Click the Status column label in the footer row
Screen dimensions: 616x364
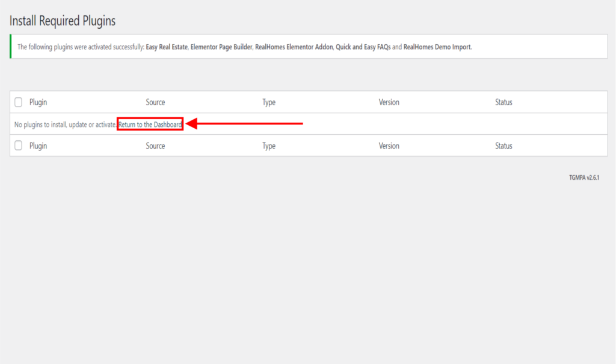504,146
